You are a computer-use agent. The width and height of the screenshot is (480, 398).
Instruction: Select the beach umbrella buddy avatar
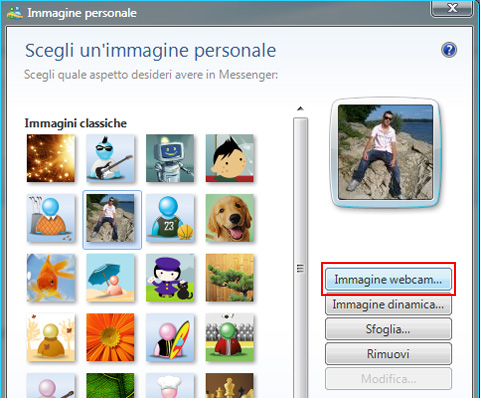pos(110,278)
